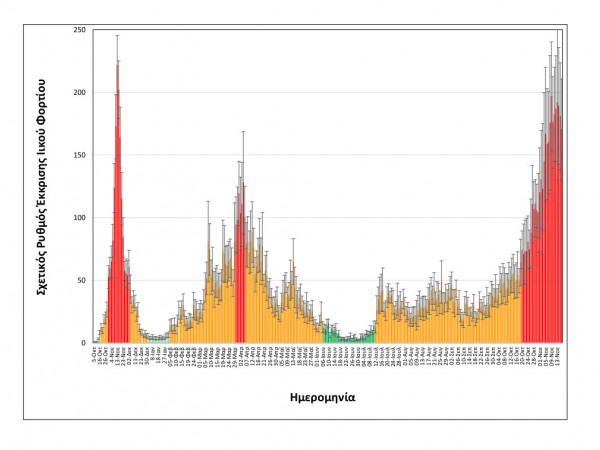This screenshot has height=450, width=600.
Task: Click the 02-Απρ date label on the x-axis
Action: click(x=241, y=355)
